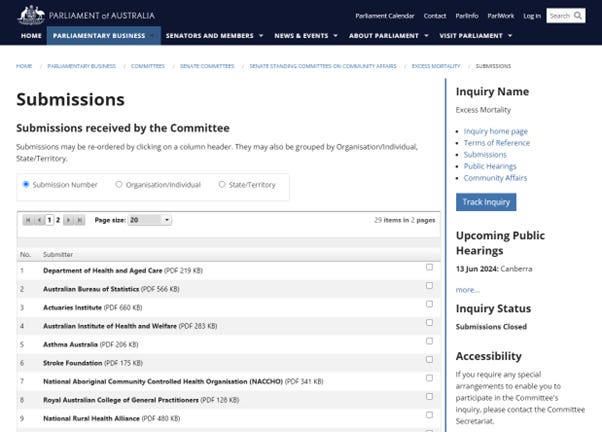
Task: Open the Parliament Calendar link
Action: 385,16
